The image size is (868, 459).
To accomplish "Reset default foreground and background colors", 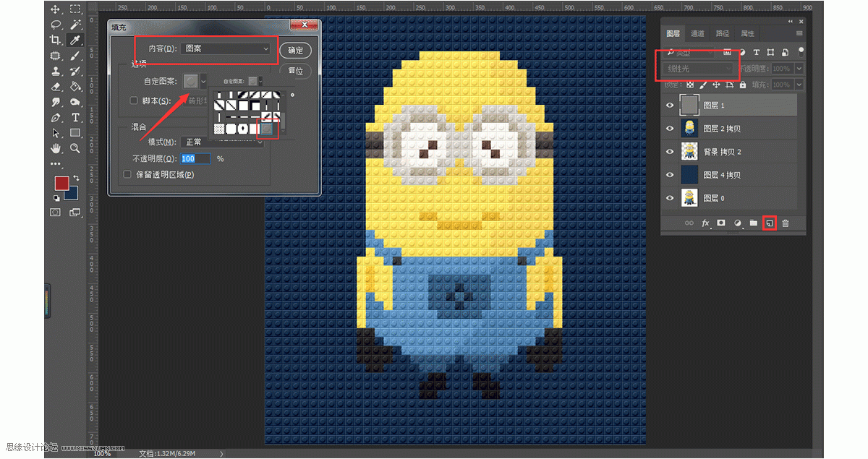I will click(x=56, y=197).
